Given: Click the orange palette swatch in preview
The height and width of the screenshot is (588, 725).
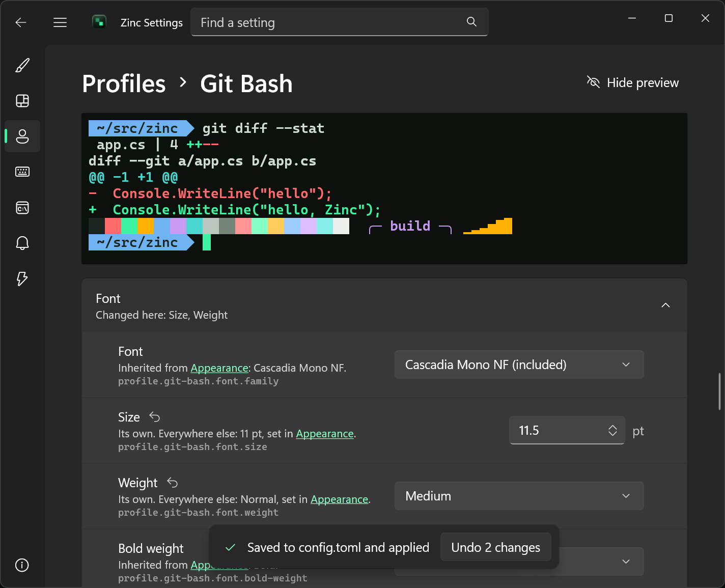Looking at the screenshot, I should [146, 226].
